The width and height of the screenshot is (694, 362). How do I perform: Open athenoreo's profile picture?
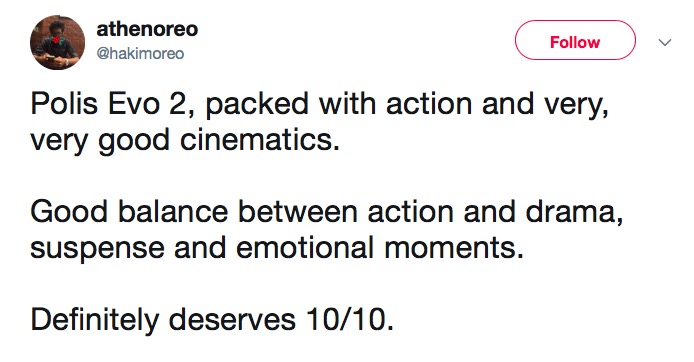tap(58, 42)
